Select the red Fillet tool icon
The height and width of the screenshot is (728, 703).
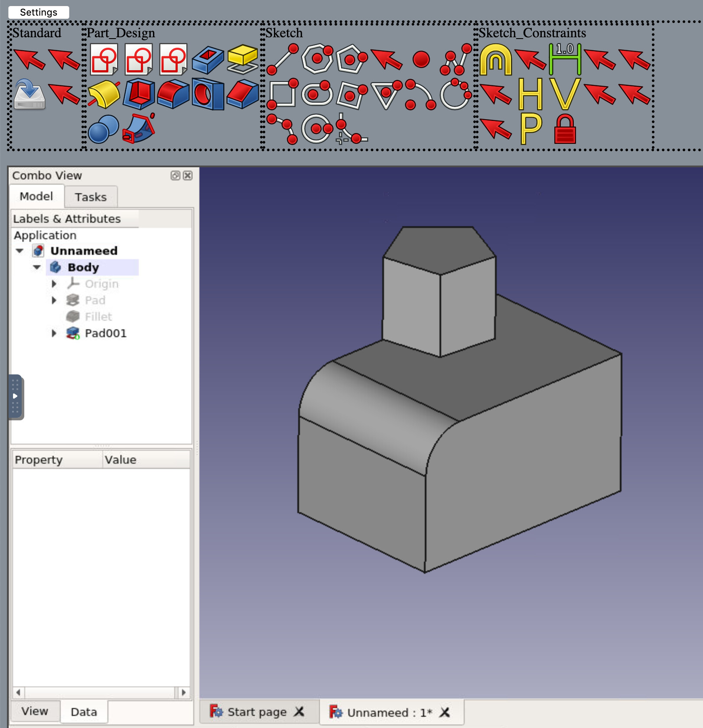[x=173, y=94]
